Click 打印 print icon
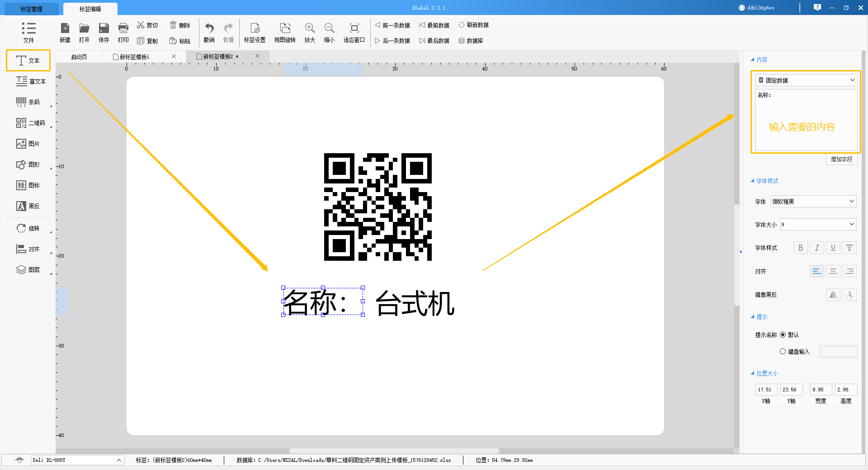868x470 pixels. tap(123, 32)
